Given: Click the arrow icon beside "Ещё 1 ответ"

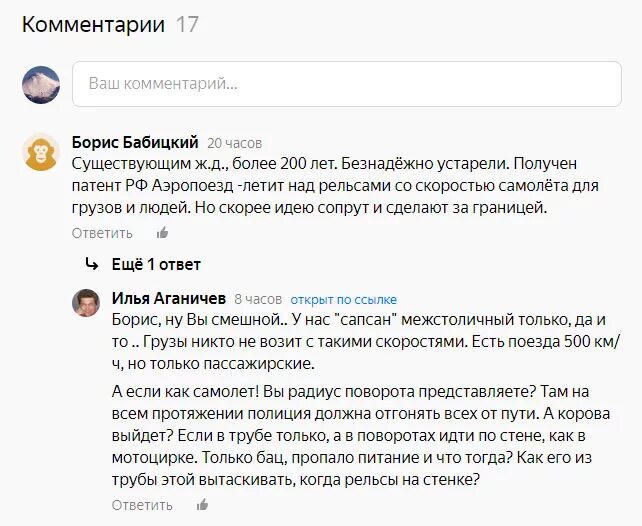Looking at the screenshot, I should click(x=92, y=265).
